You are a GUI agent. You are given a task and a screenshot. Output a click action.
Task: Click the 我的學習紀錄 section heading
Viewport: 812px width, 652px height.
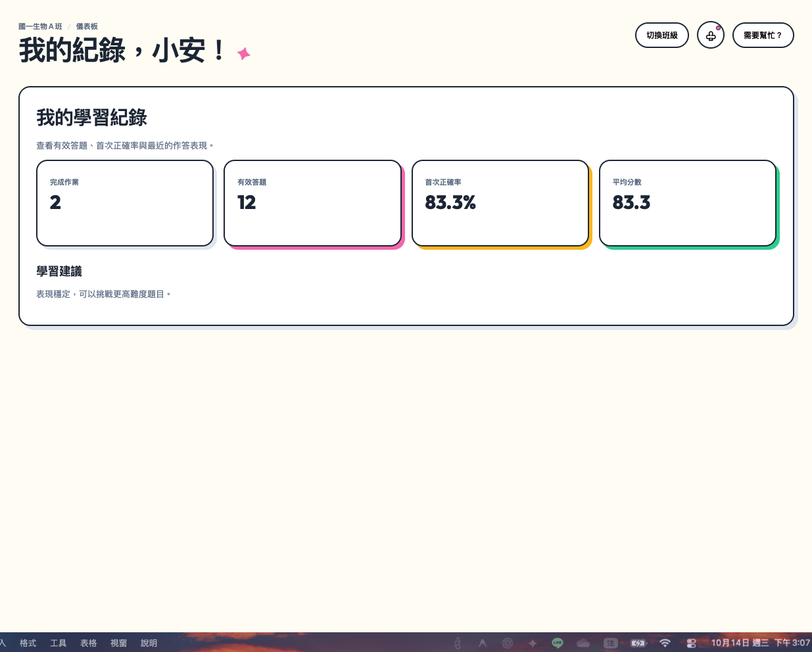coord(91,118)
